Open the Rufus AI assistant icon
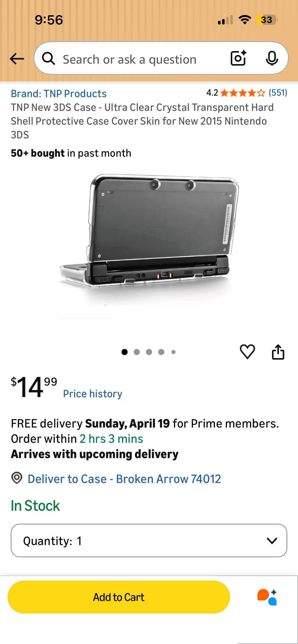Image resolution: width=298 pixels, height=644 pixels. tap(267, 597)
